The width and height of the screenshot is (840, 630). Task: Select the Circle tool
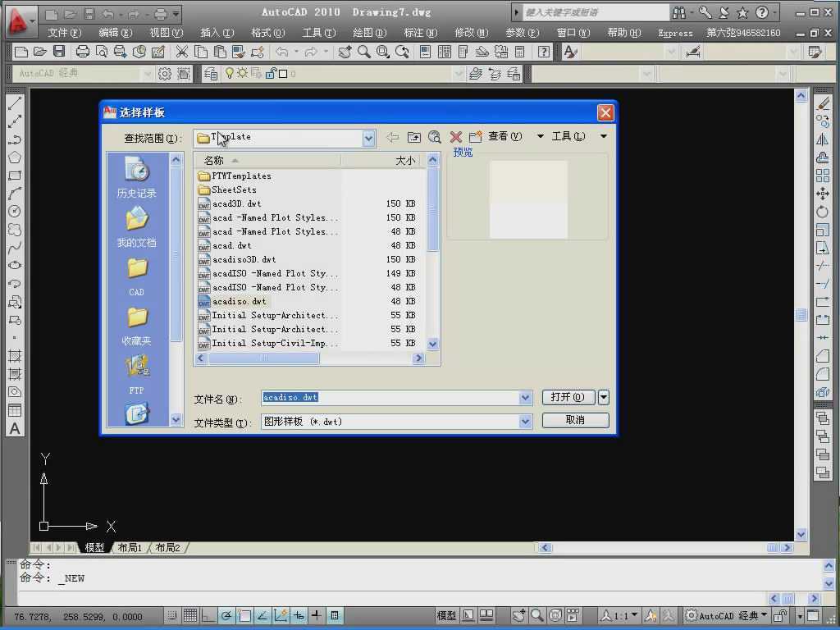click(x=15, y=211)
